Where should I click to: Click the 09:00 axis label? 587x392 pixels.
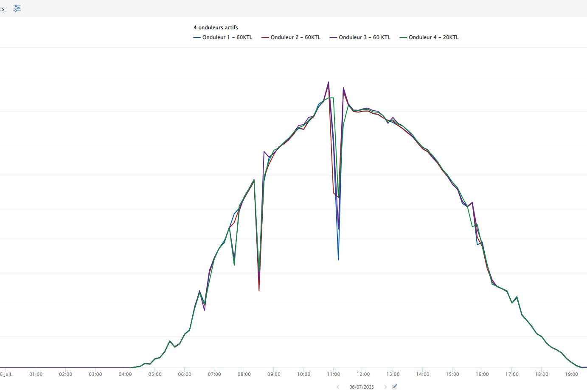pyautogui.click(x=274, y=374)
